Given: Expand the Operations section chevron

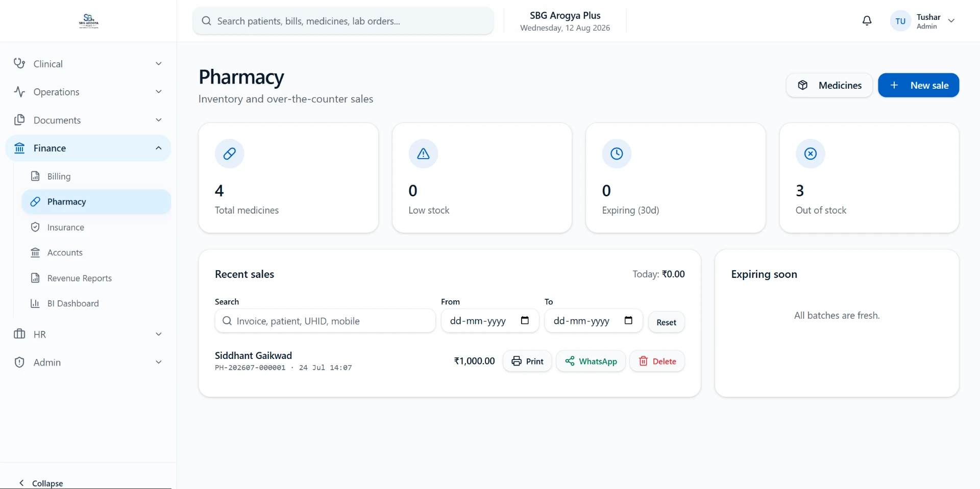Looking at the screenshot, I should 159,92.
